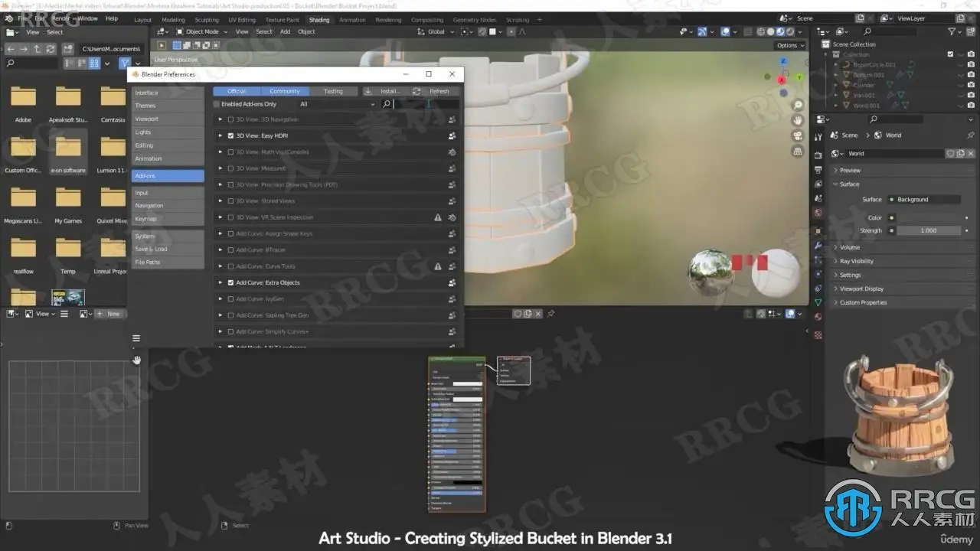Check the Enabled Add-ons Only box

pos(217,104)
